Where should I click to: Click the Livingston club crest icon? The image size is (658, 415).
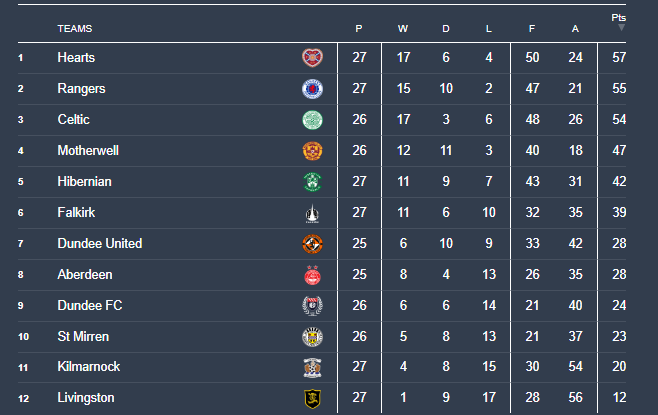(x=313, y=399)
